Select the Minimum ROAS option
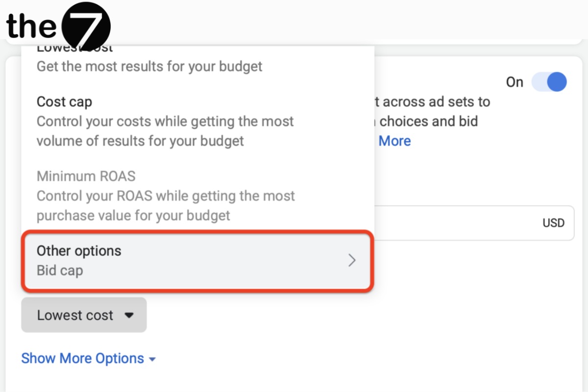Image resolution: width=588 pixels, height=392 pixels. click(x=86, y=176)
